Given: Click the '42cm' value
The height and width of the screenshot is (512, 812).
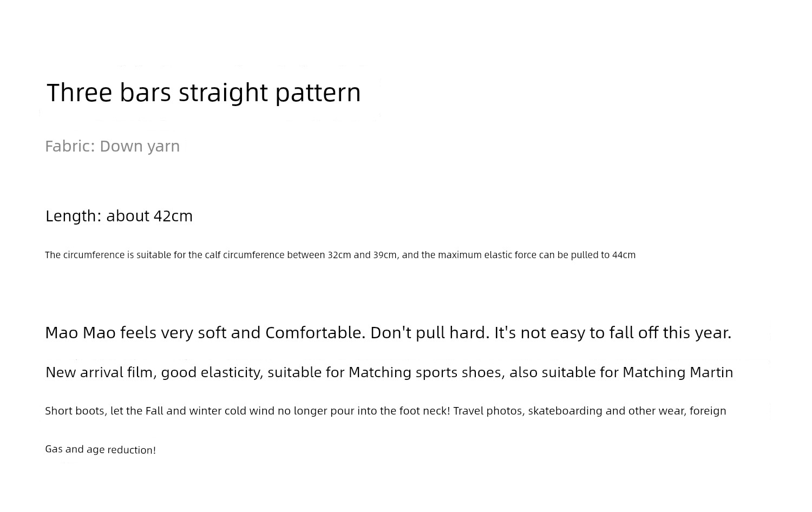Looking at the screenshot, I should (173, 216).
